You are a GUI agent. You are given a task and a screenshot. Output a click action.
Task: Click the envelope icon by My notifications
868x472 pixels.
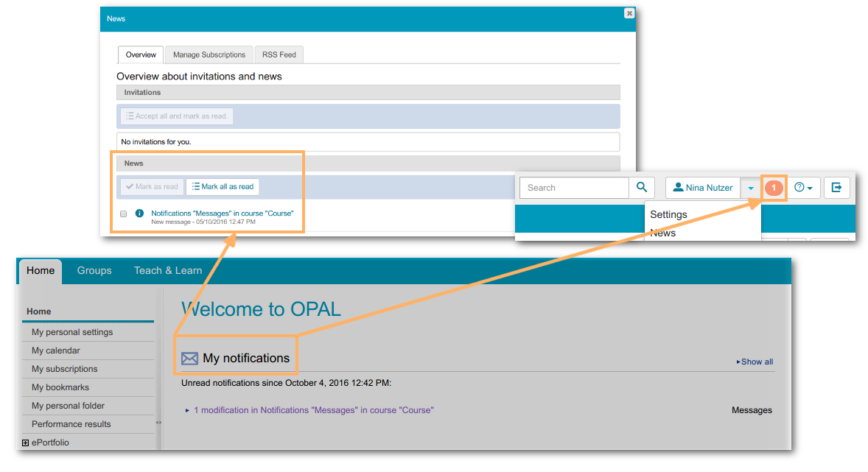pos(190,359)
